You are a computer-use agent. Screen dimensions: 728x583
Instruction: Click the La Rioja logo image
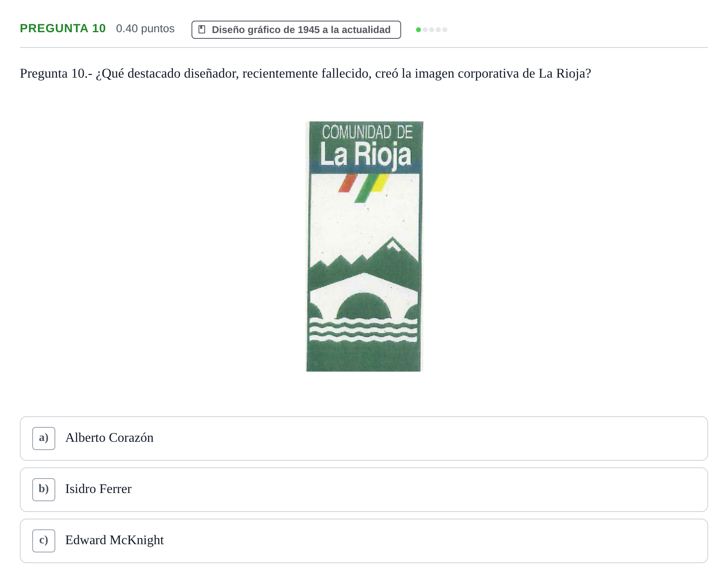point(364,246)
